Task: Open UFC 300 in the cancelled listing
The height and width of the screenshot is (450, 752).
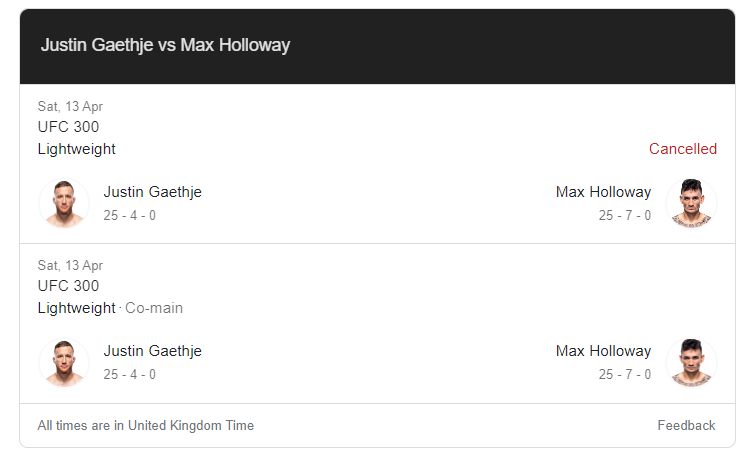Action: (x=68, y=127)
